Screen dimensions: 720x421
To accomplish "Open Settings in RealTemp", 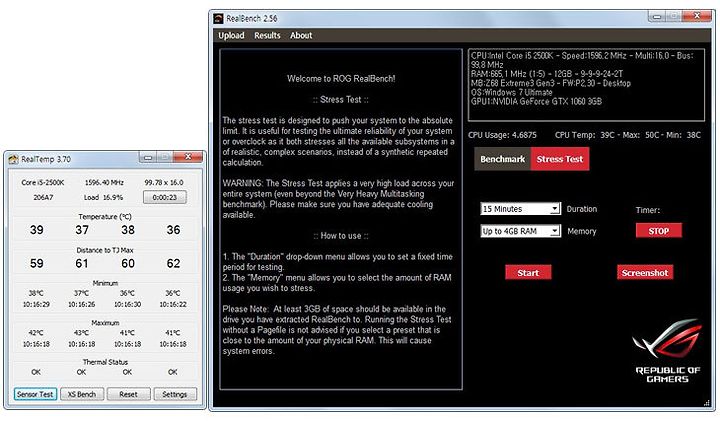I will click(x=174, y=394).
